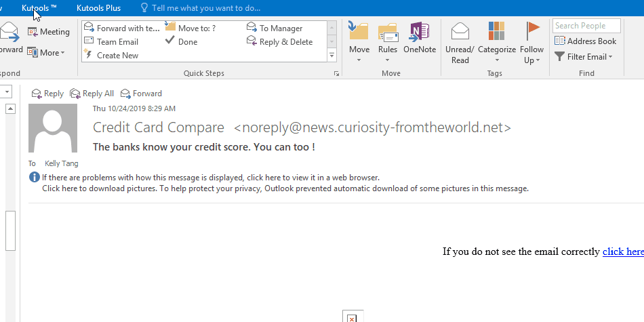Expand the Quick Steps gallery More arrow
Image resolution: width=644 pixels, height=322 pixels.
tap(332, 55)
